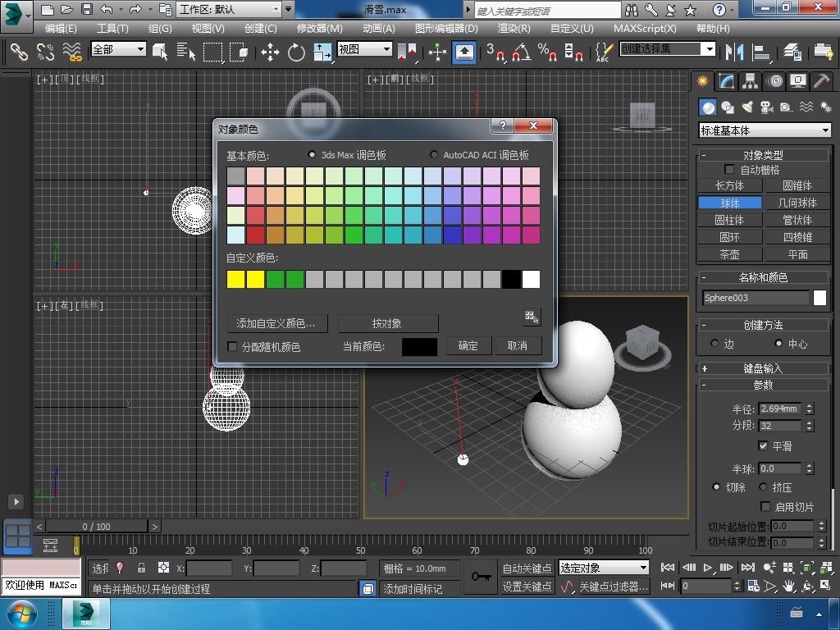
Task: Select the 挤压 hemisphere option radio
Action: [764, 486]
